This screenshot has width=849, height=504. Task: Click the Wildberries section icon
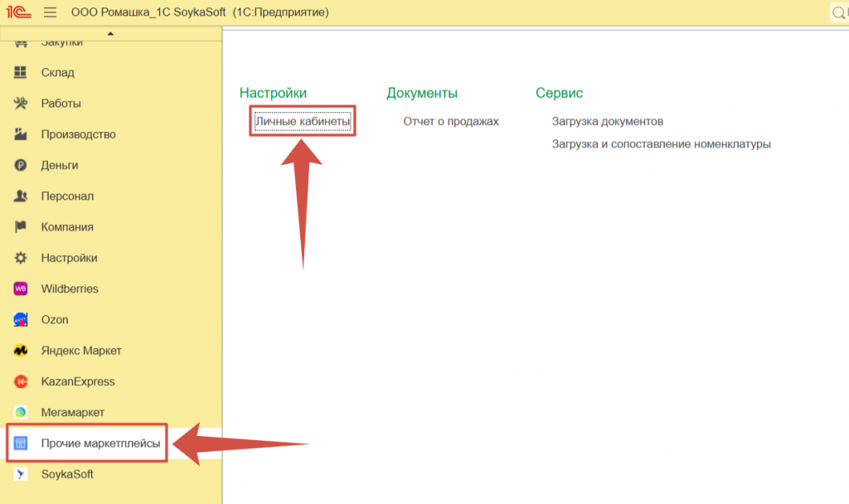point(22,288)
